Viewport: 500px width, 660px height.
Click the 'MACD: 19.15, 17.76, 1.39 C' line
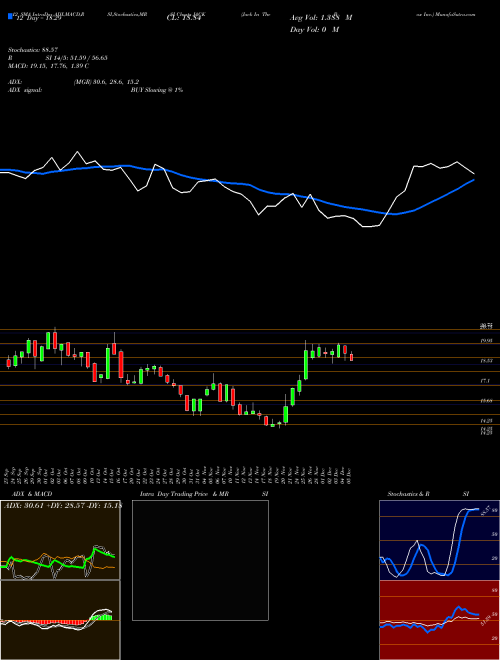48,66
